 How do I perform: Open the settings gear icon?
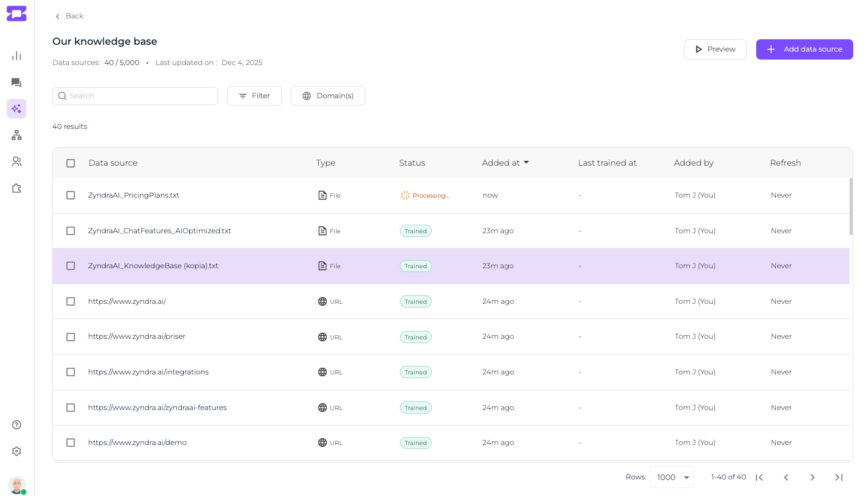(17, 451)
